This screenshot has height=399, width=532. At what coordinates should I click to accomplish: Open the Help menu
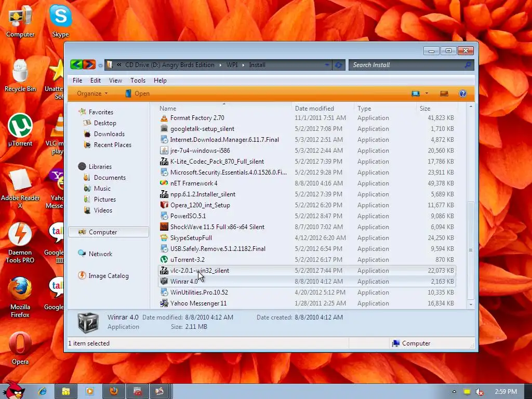tap(160, 81)
